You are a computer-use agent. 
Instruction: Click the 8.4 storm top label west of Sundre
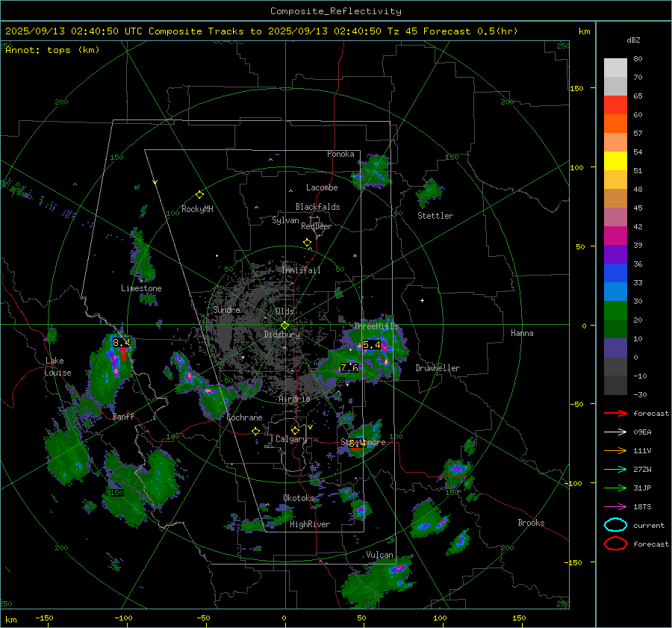coord(121,343)
